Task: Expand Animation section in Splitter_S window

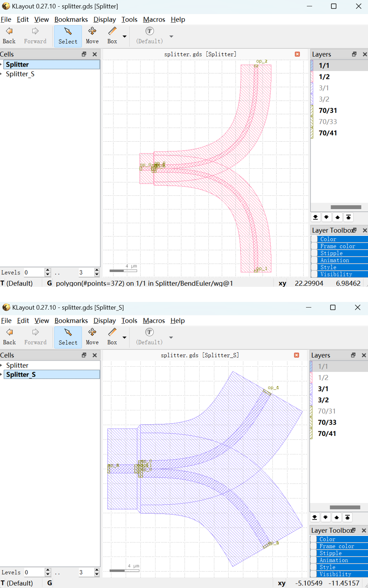Action: click(x=339, y=560)
